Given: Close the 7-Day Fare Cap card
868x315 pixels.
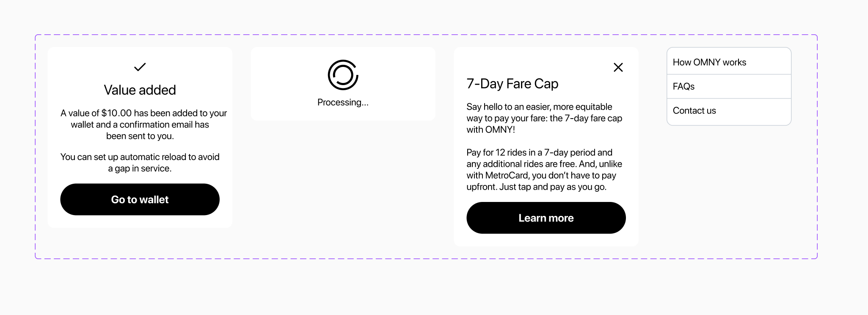Looking at the screenshot, I should [618, 67].
